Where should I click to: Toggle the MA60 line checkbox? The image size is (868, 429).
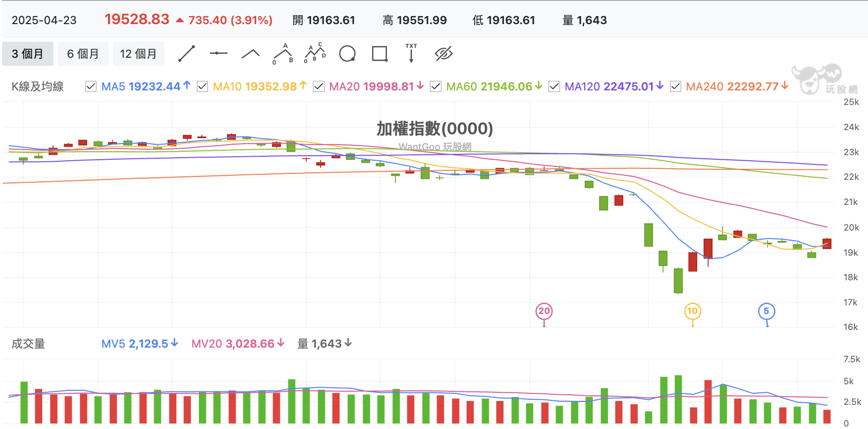(x=436, y=86)
